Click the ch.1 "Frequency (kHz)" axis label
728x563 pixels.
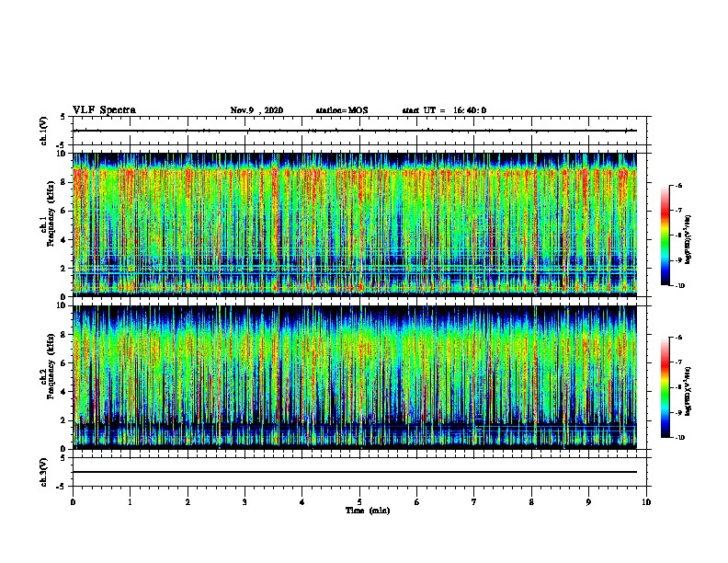pyautogui.click(x=51, y=212)
